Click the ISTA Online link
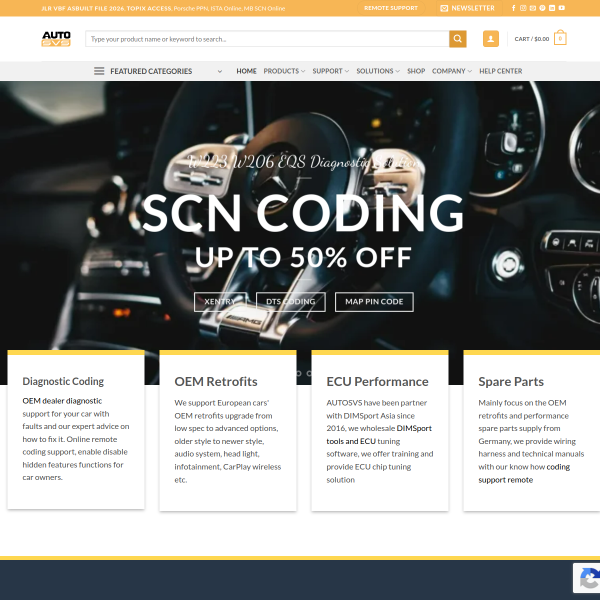This screenshot has width=600, height=600. [x=225, y=8]
